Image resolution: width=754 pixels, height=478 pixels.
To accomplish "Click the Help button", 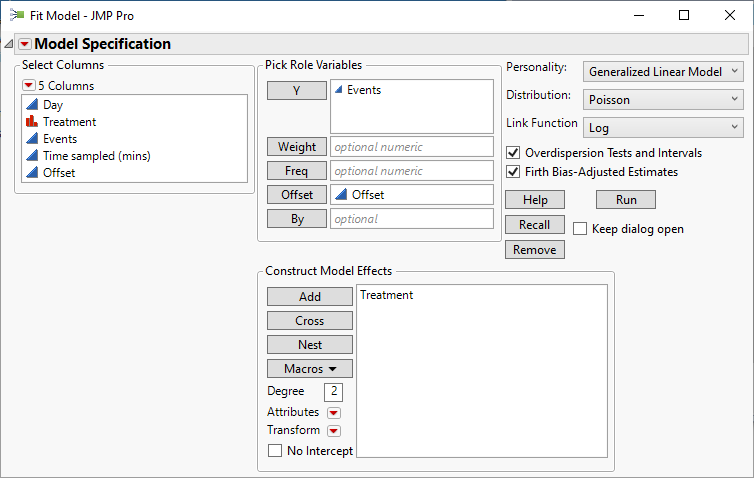I will point(535,200).
